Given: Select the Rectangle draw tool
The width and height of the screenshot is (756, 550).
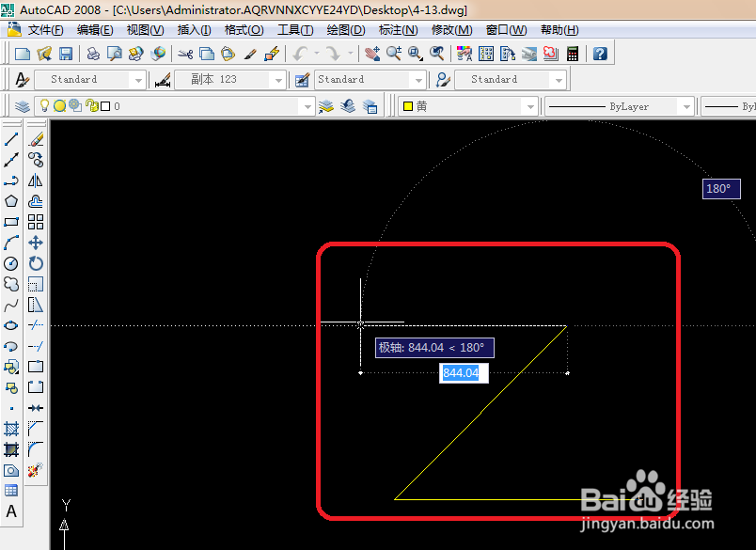Looking at the screenshot, I should point(11,222).
